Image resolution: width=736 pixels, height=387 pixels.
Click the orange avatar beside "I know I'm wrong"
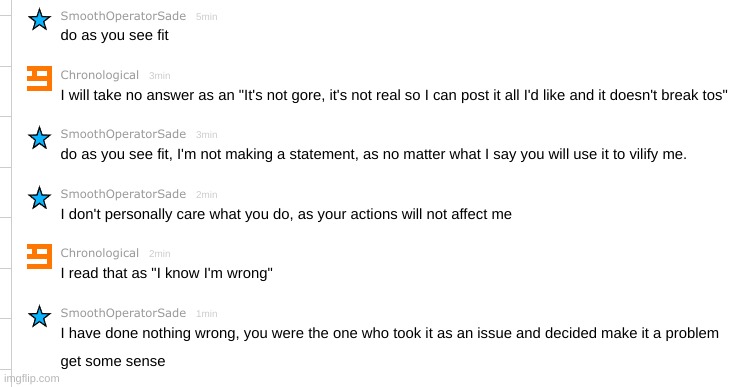[39, 256]
